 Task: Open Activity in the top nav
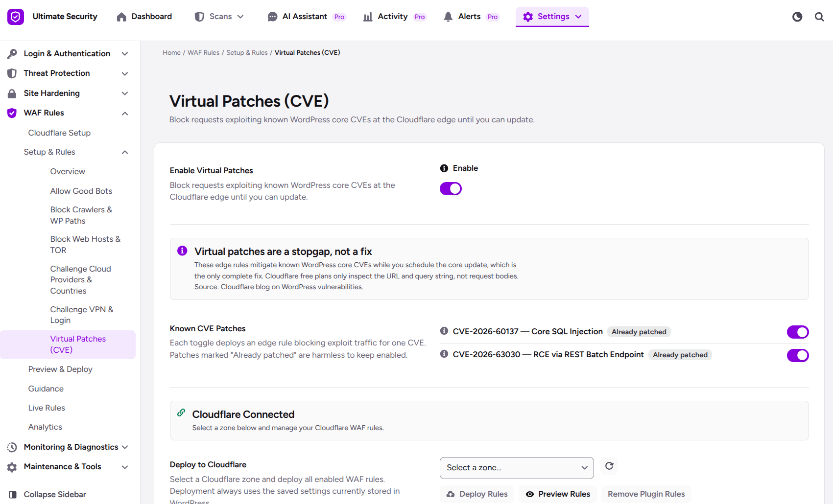395,17
